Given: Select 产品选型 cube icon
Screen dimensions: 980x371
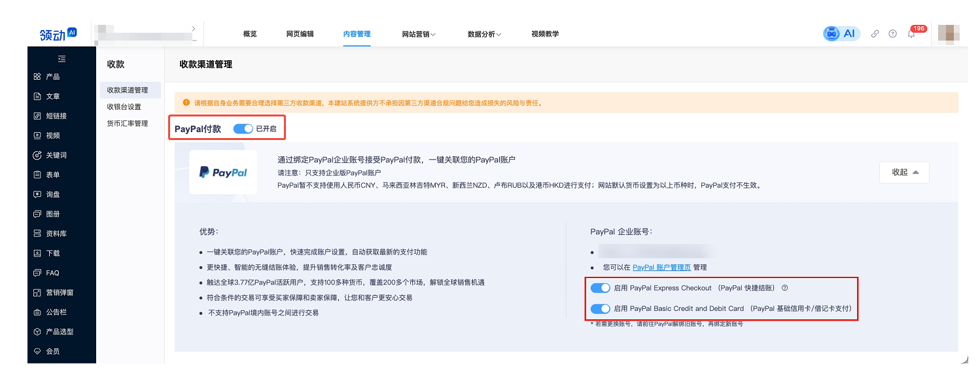Looking at the screenshot, I should click(x=37, y=332).
